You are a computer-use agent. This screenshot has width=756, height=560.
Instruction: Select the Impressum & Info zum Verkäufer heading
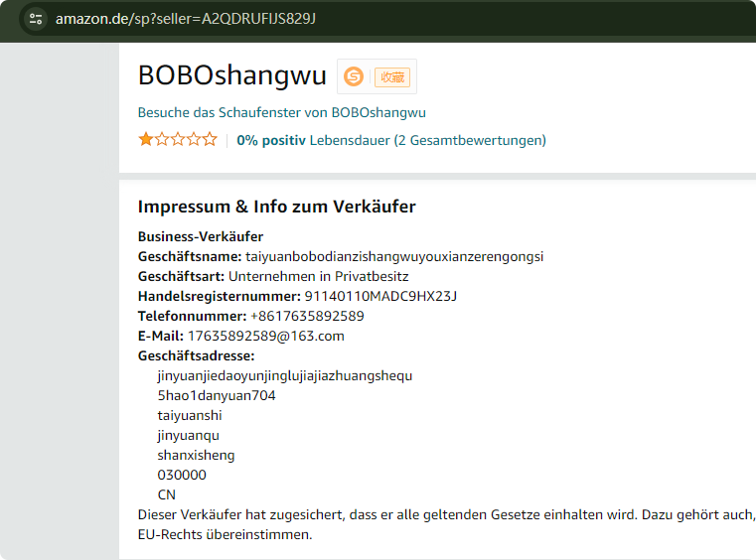277,207
